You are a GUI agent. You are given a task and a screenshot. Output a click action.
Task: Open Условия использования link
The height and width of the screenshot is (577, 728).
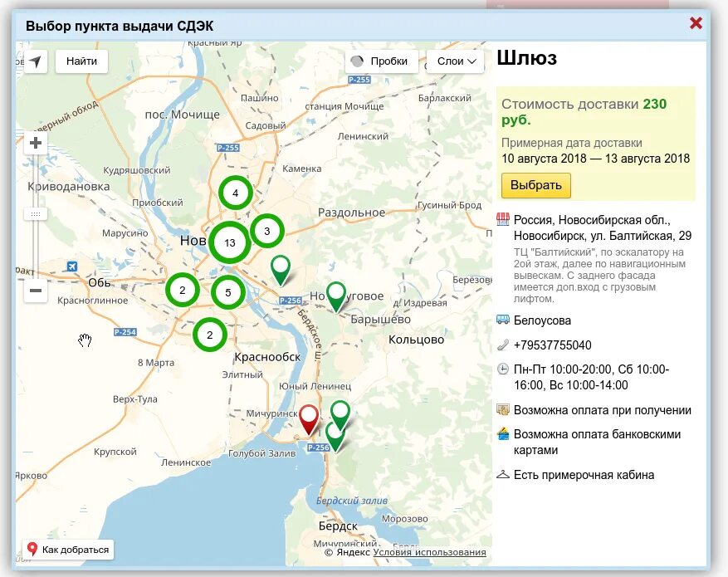pyautogui.click(x=429, y=552)
